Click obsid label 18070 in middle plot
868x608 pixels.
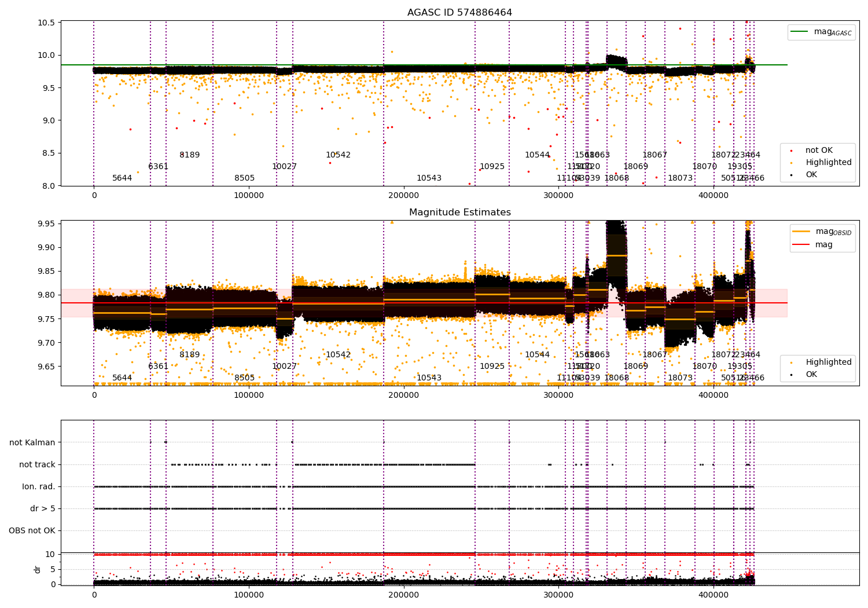[704, 366]
